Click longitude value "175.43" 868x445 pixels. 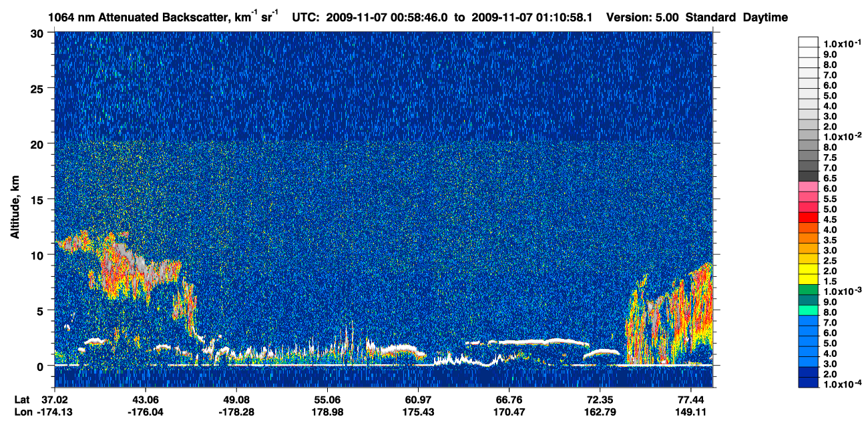click(417, 412)
